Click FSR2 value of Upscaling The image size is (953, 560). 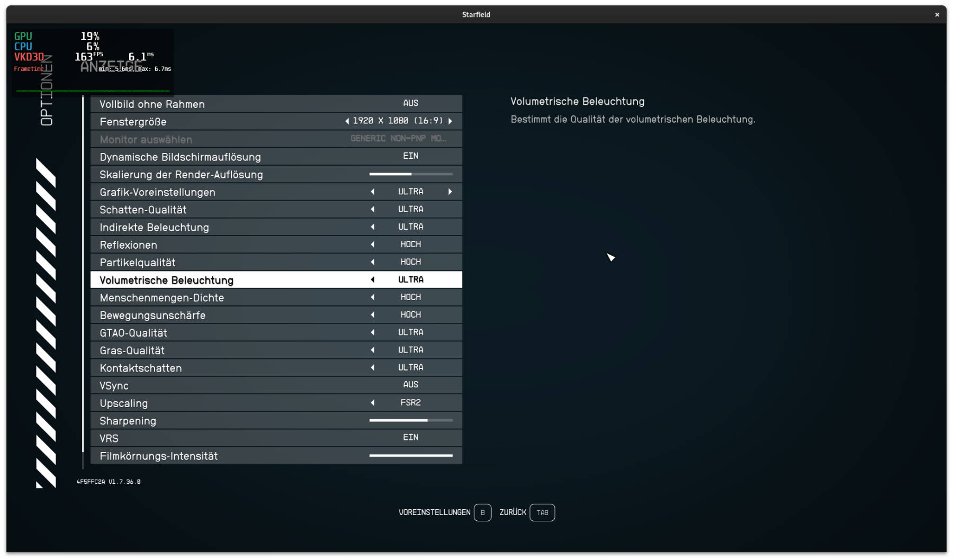pos(411,403)
